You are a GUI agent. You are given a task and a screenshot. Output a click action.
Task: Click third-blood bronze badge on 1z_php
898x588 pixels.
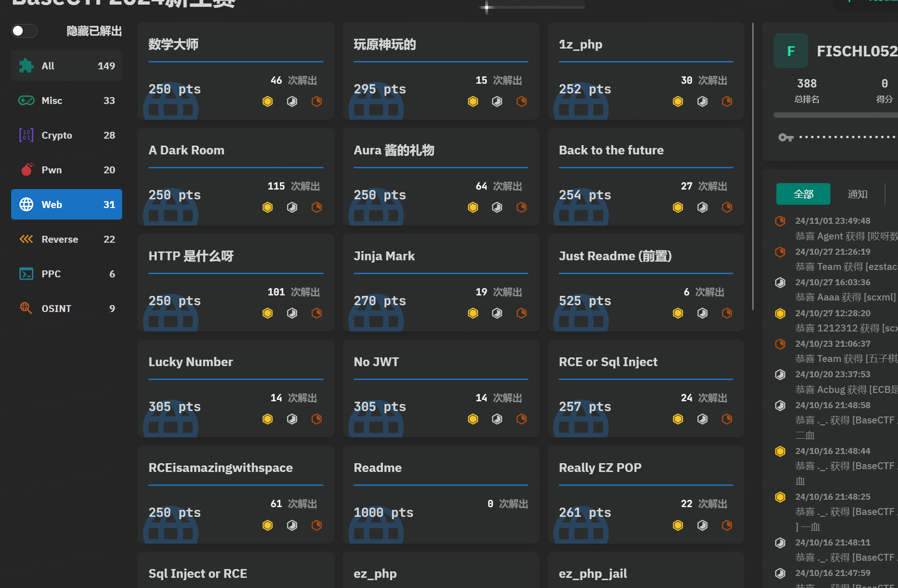coord(727,101)
